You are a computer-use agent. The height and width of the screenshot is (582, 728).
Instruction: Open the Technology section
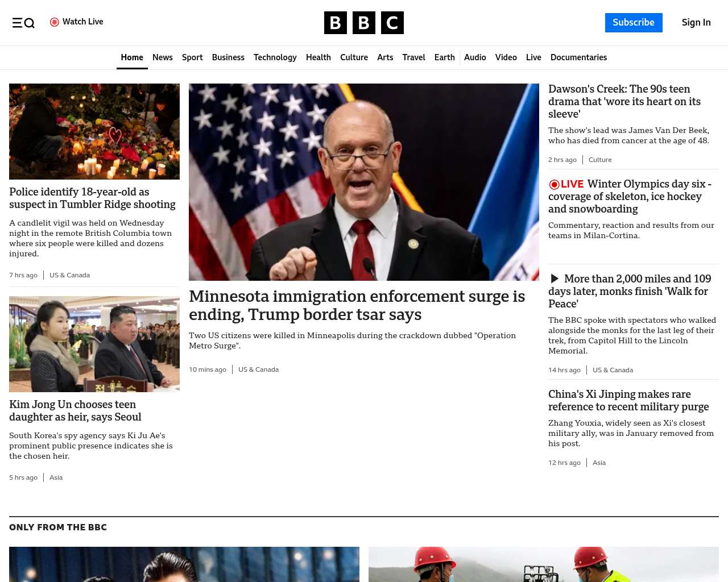point(275,57)
